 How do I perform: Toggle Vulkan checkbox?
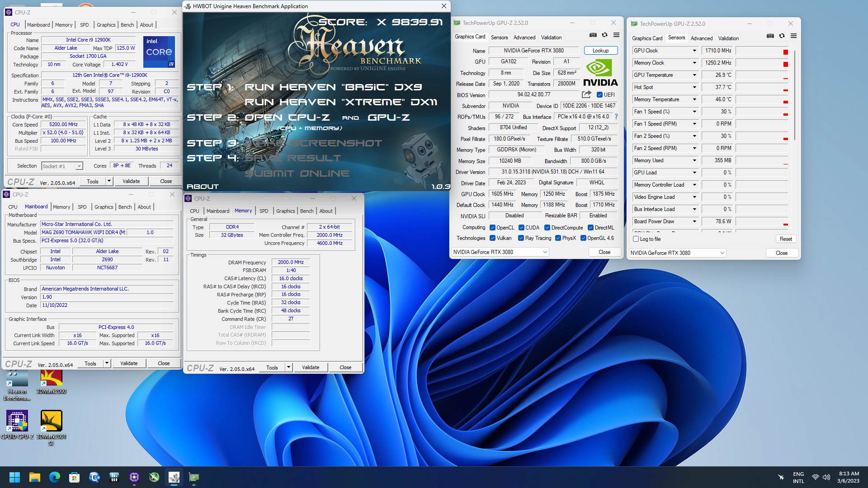click(492, 238)
